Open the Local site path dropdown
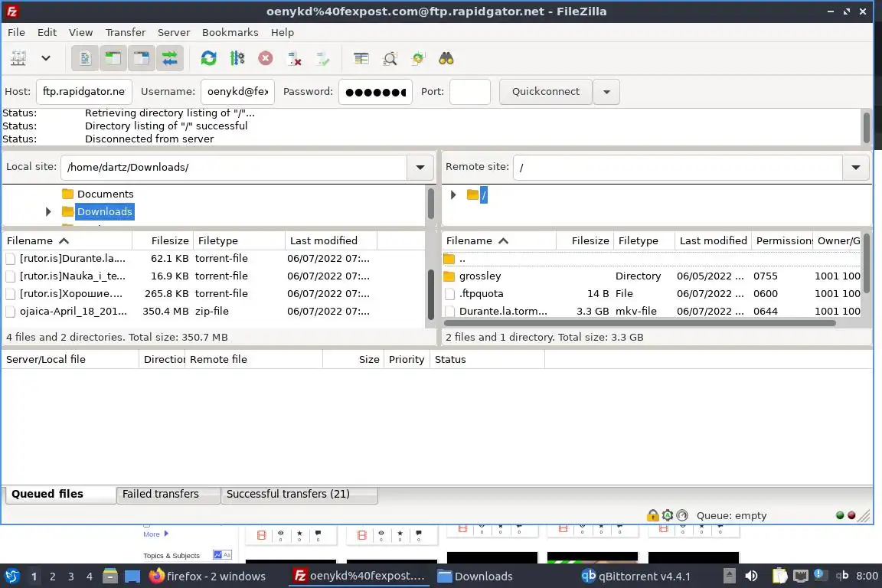Viewport: 882px width, 588px height. [420, 167]
